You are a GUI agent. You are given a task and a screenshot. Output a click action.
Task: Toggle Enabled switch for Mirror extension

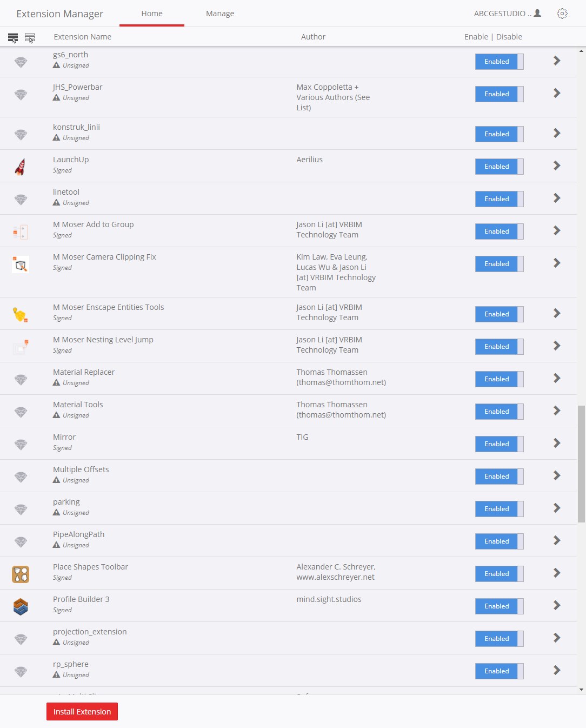tap(500, 444)
